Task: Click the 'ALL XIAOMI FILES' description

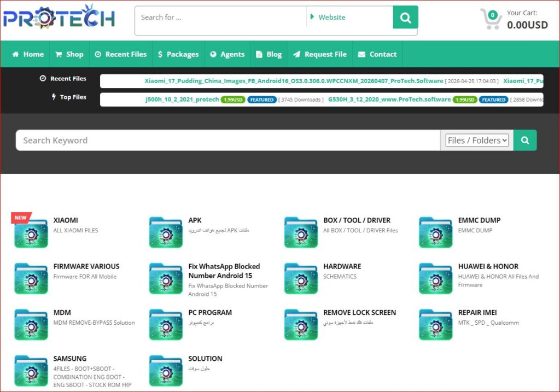Action: [75, 230]
